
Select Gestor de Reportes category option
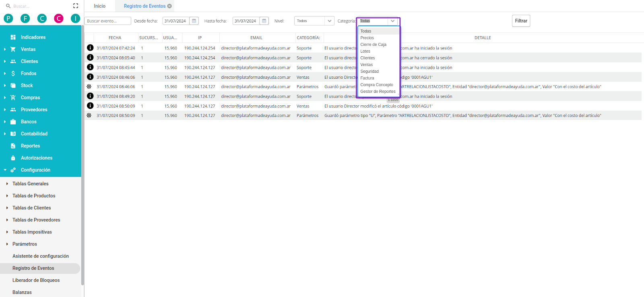[x=378, y=92]
